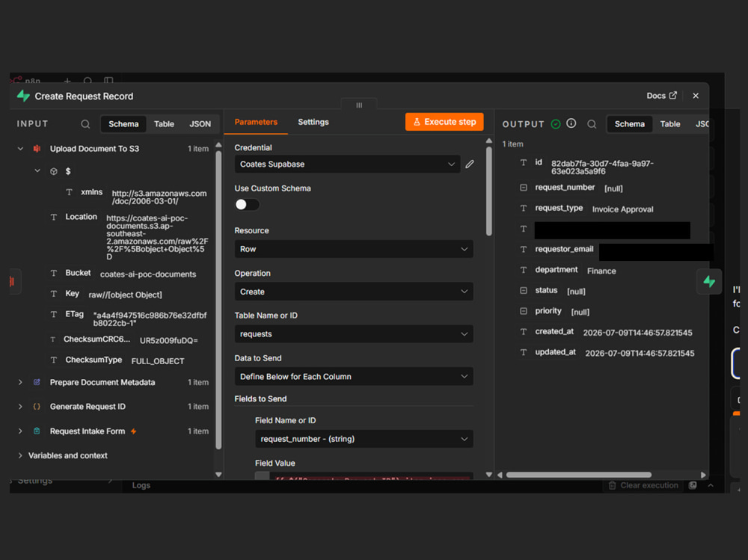Search the INPUT panel data
This screenshot has height=560, width=748.
coord(85,124)
